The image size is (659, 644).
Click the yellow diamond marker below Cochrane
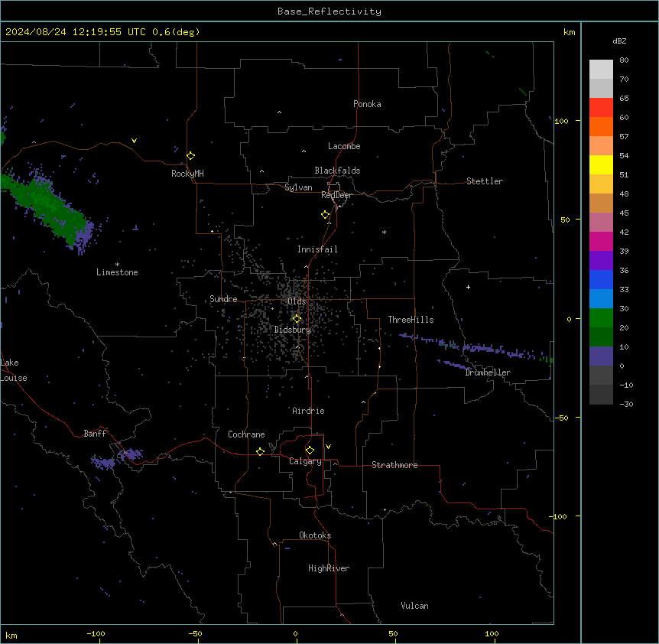260,451
